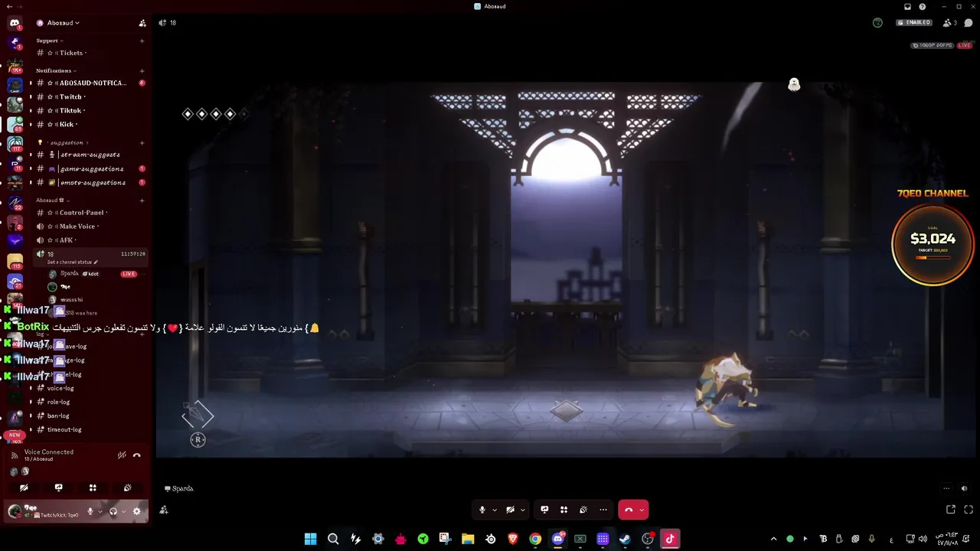Pop out the stream window

951,510
